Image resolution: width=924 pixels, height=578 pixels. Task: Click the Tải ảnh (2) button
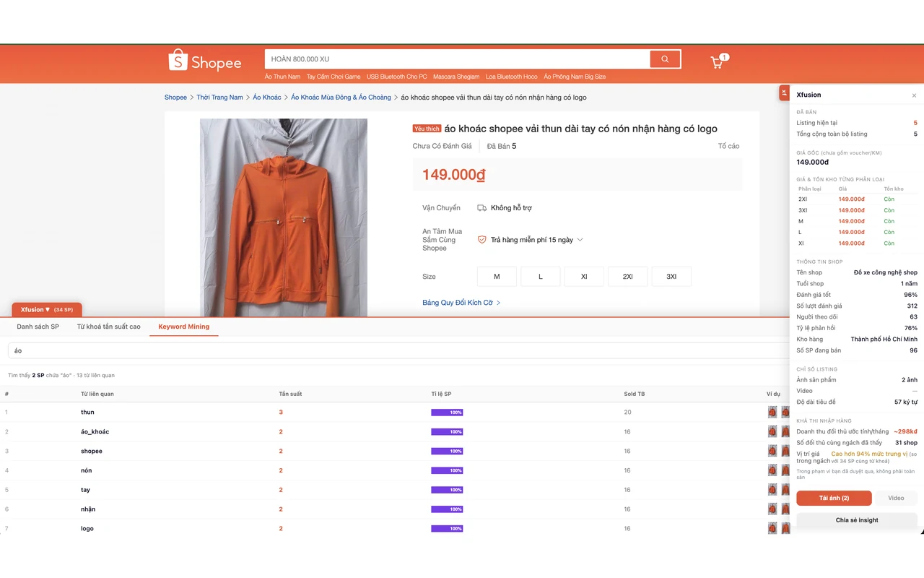pyautogui.click(x=834, y=498)
